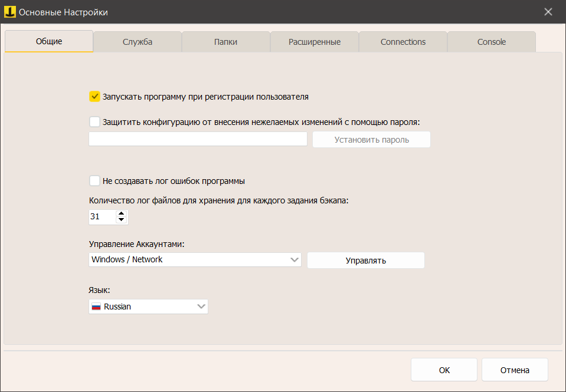Click the Iperius app icon in title bar
The height and width of the screenshot is (392, 566).
pyautogui.click(x=9, y=12)
